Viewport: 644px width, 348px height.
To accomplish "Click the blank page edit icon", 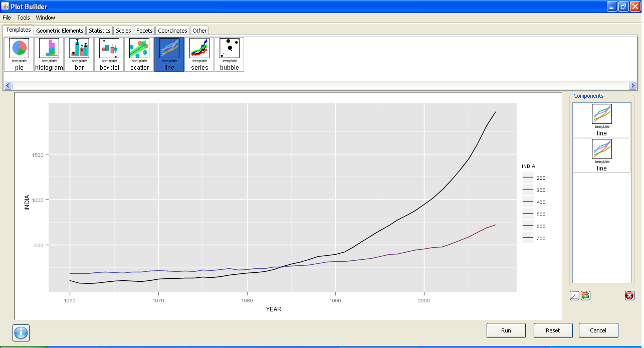I will point(574,295).
